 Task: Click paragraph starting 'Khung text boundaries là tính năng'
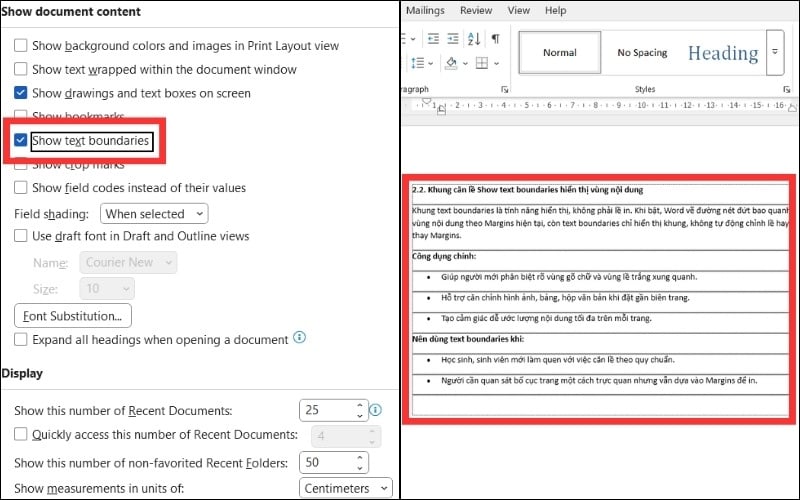601,223
